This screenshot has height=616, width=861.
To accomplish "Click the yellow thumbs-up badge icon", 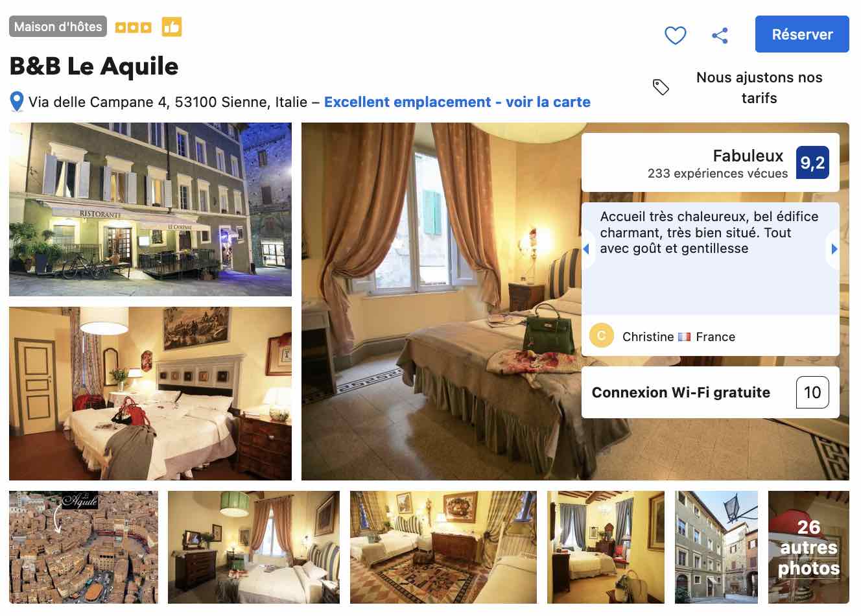I will [172, 27].
